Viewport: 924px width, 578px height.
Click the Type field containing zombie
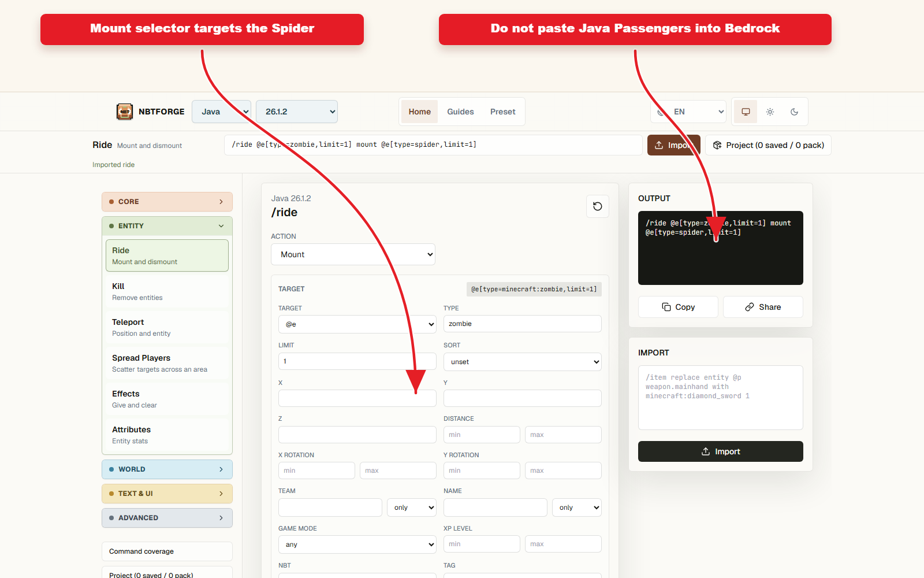click(x=522, y=324)
